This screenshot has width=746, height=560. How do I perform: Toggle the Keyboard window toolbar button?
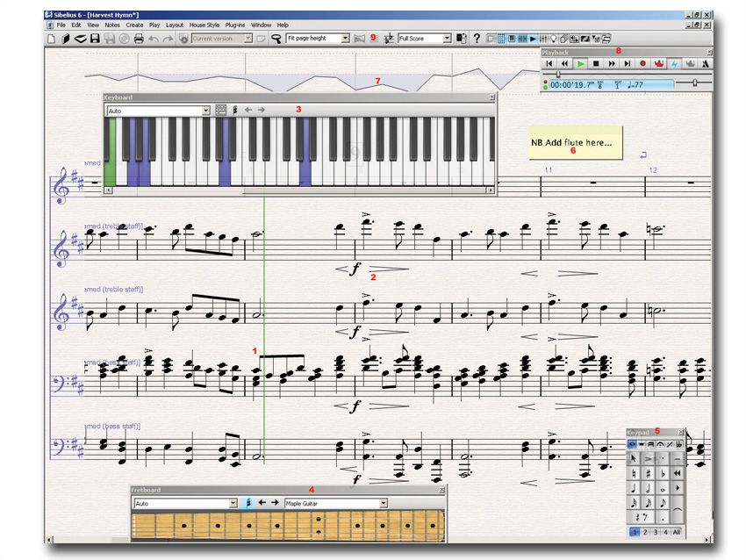click(512, 39)
